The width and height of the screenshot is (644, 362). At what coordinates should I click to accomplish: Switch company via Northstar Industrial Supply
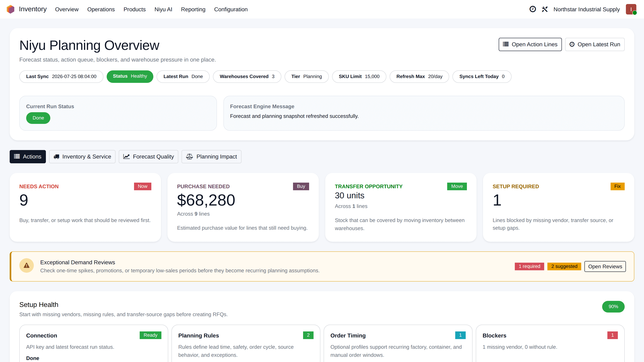click(x=586, y=9)
